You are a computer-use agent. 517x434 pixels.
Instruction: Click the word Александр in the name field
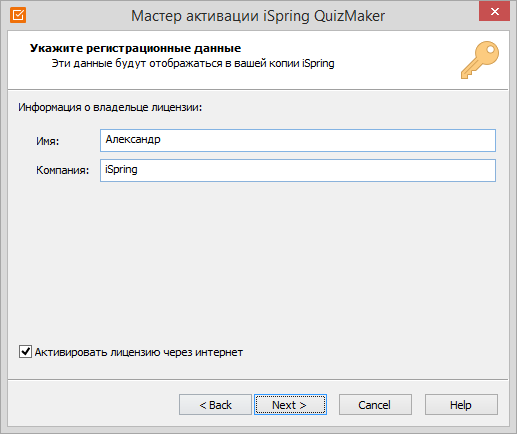(133, 139)
